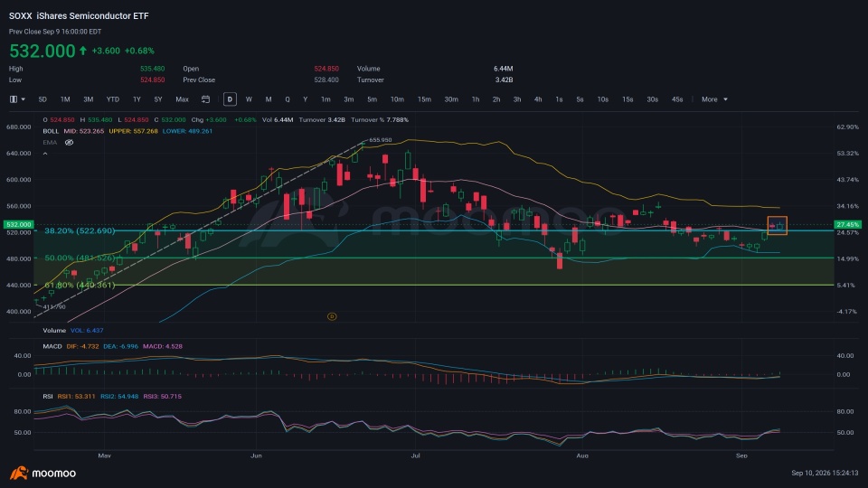
Task: Select the Max range
Action: [182, 99]
